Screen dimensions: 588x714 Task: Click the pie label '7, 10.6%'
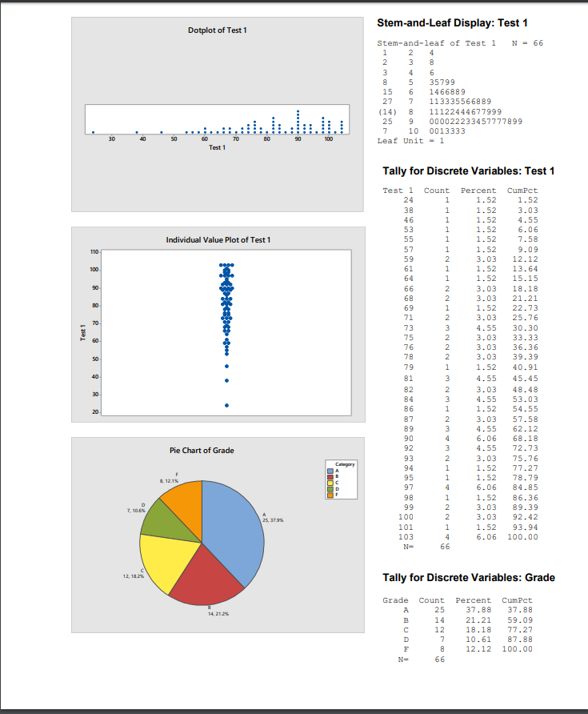(x=136, y=511)
